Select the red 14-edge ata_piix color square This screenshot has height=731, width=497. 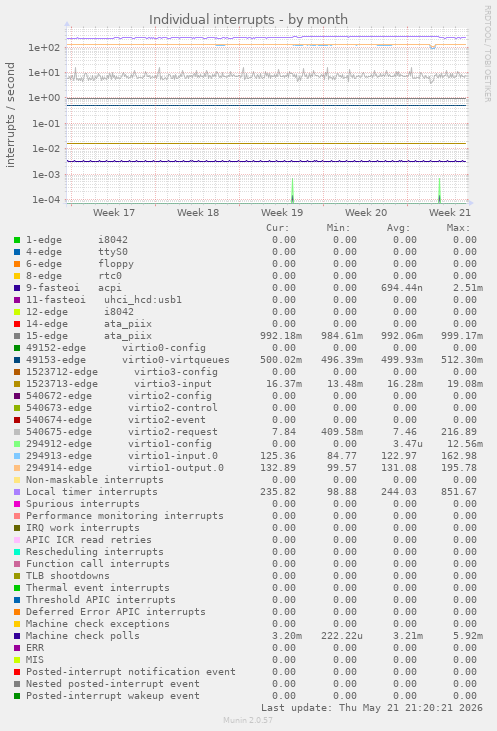(x=17, y=324)
